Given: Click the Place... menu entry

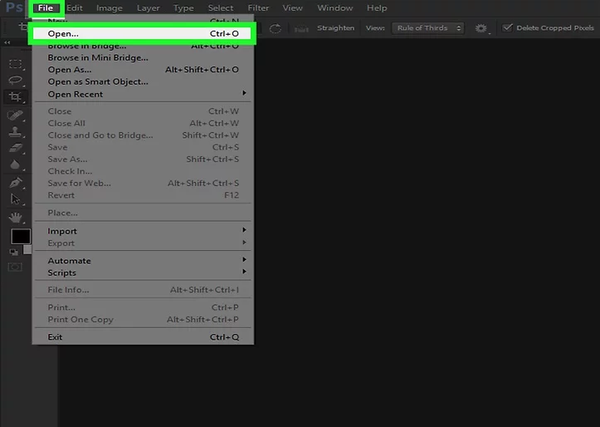Looking at the screenshot, I should pos(143,213).
